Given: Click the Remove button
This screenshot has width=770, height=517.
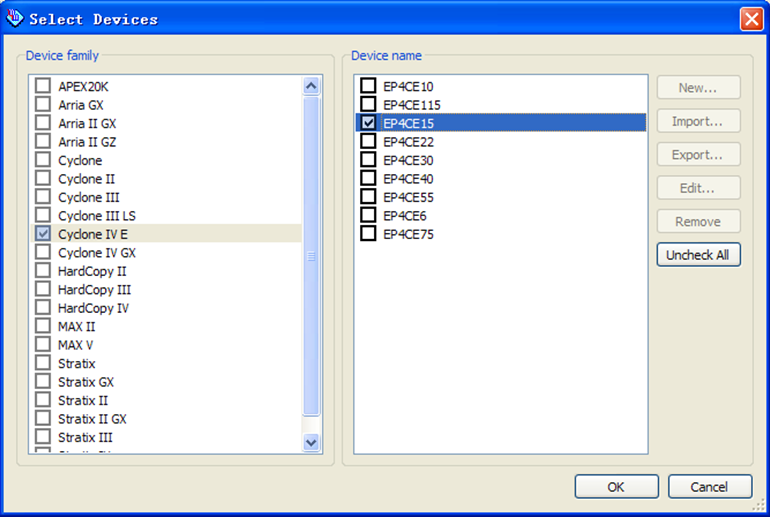Looking at the screenshot, I should point(698,221).
